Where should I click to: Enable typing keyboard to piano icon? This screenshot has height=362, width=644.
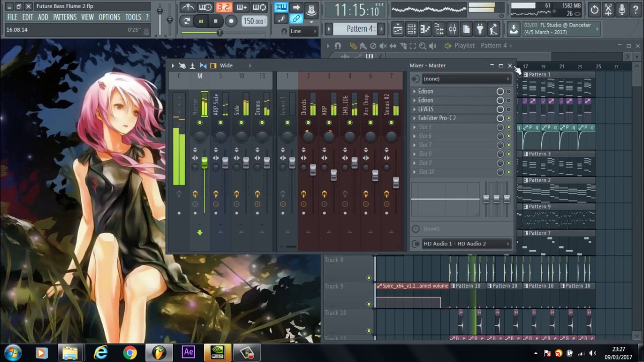(281, 8)
